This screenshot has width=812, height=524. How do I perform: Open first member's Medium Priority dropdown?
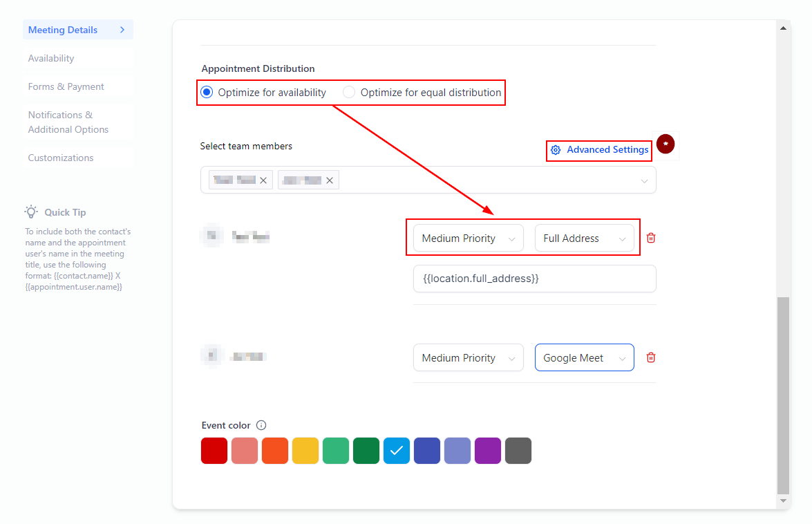point(468,238)
